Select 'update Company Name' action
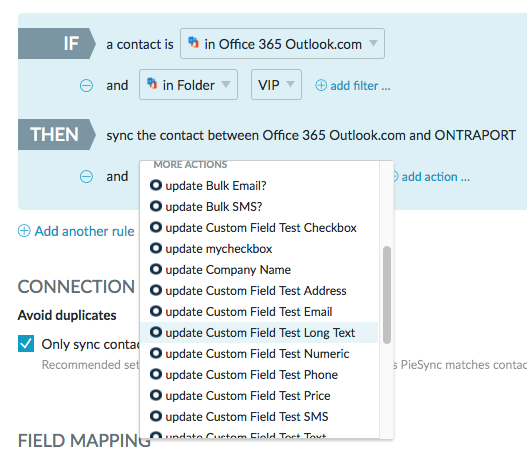The width and height of the screenshot is (527, 455). [x=259, y=270]
